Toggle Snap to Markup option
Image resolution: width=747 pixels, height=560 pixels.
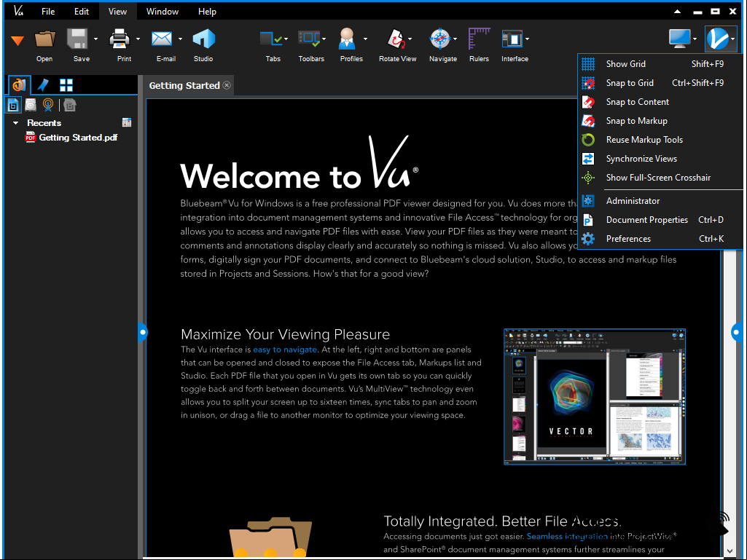[660, 121]
